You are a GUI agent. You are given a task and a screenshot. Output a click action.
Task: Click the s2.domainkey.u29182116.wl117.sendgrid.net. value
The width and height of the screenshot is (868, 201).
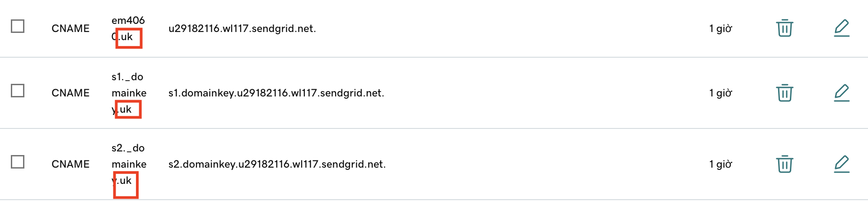pyautogui.click(x=277, y=164)
